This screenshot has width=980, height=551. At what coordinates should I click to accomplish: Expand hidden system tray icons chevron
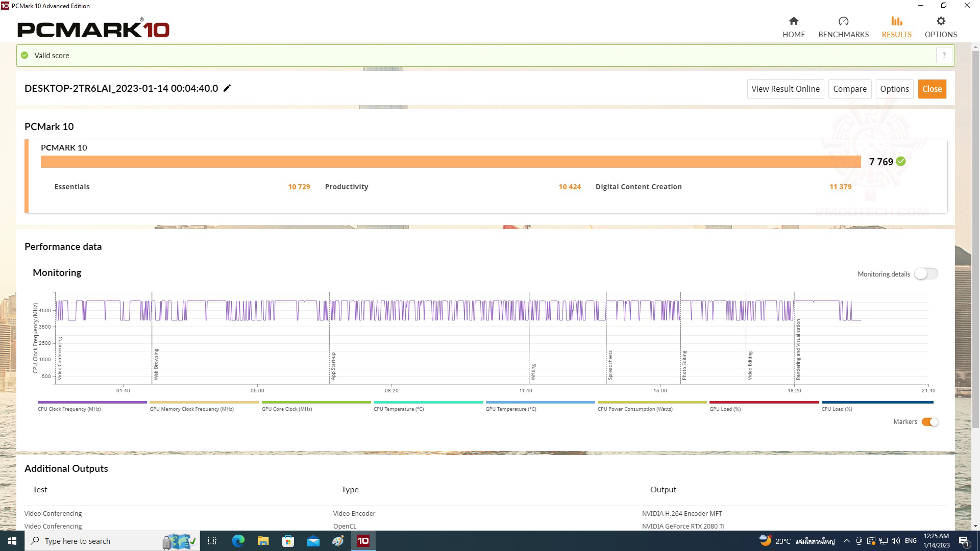846,541
